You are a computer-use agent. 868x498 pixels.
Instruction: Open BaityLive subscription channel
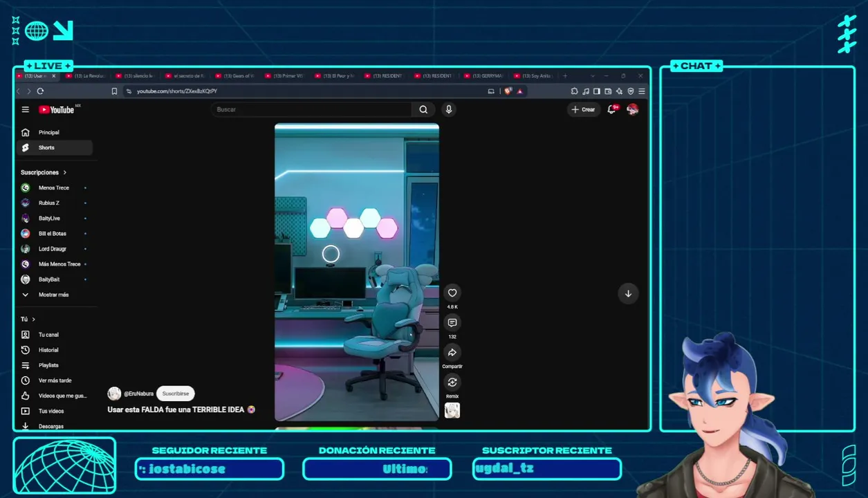tap(54, 218)
